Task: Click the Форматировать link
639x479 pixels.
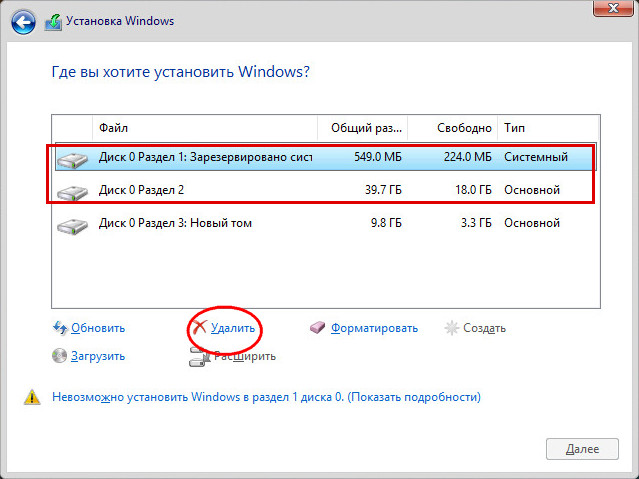Action: (x=374, y=328)
